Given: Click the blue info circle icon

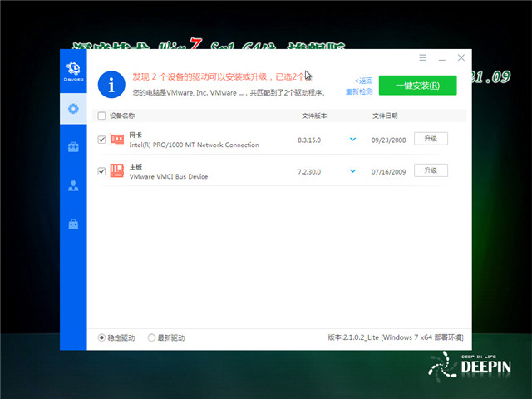Looking at the screenshot, I should (x=111, y=85).
